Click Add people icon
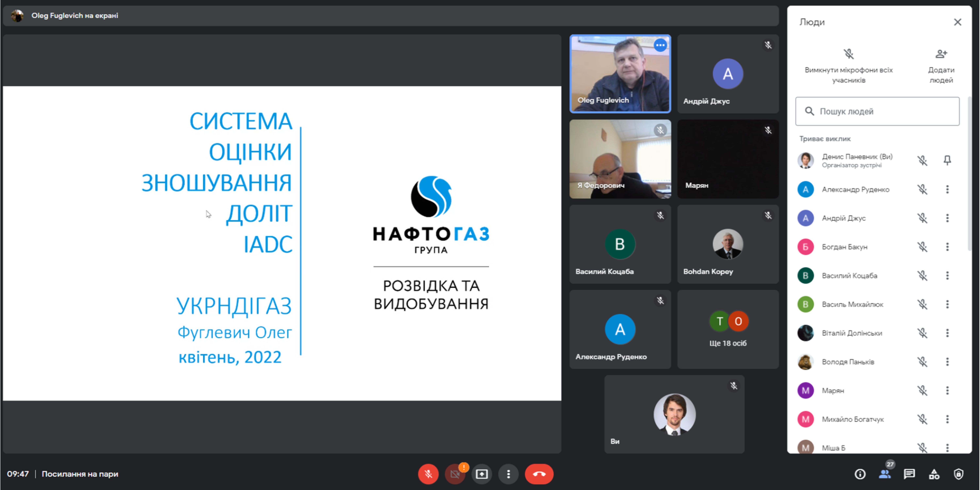 pos(941,54)
